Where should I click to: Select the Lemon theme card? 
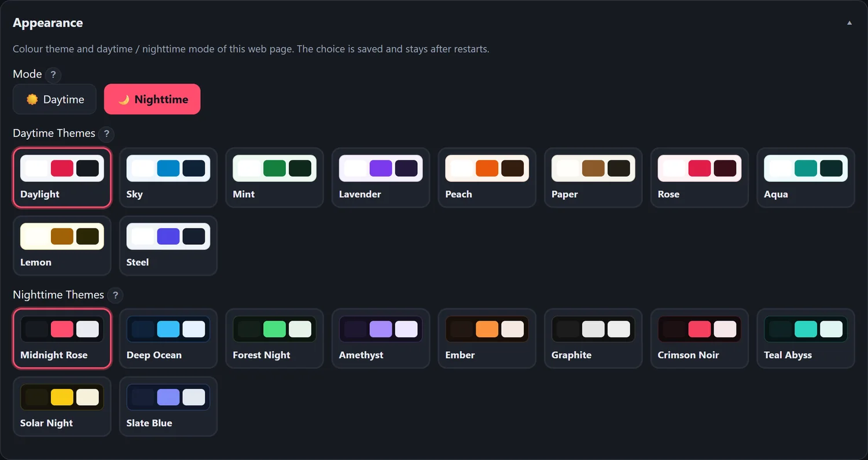62,246
